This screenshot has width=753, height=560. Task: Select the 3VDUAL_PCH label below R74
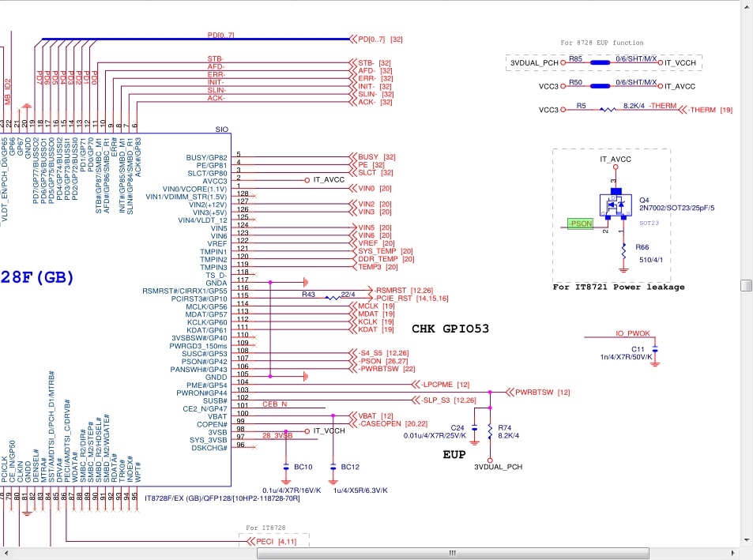tap(499, 467)
